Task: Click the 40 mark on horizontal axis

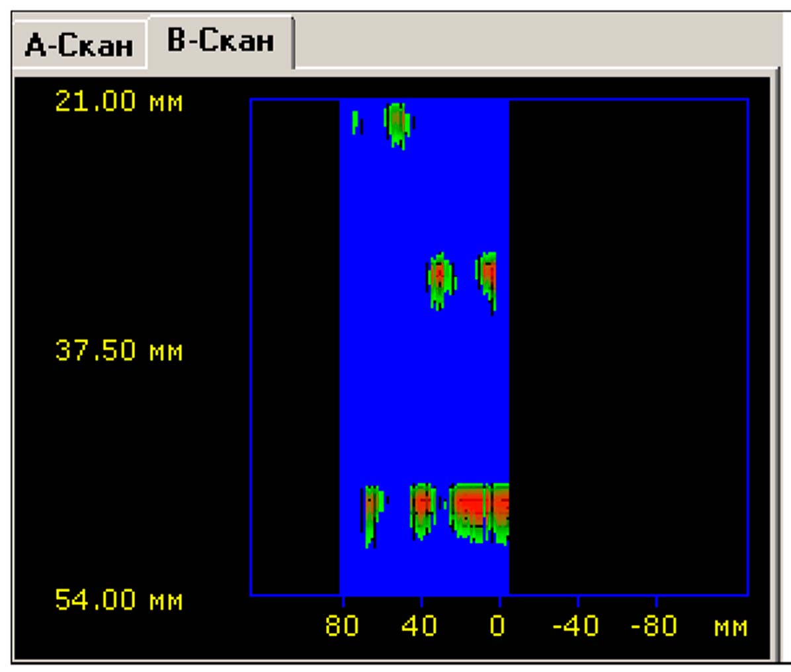Action: [419, 625]
